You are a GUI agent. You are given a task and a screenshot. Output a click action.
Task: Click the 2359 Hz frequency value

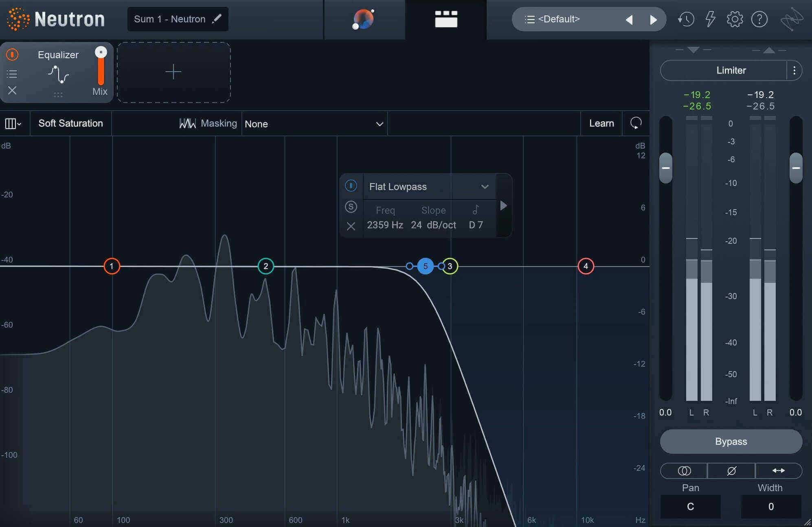coord(385,225)
